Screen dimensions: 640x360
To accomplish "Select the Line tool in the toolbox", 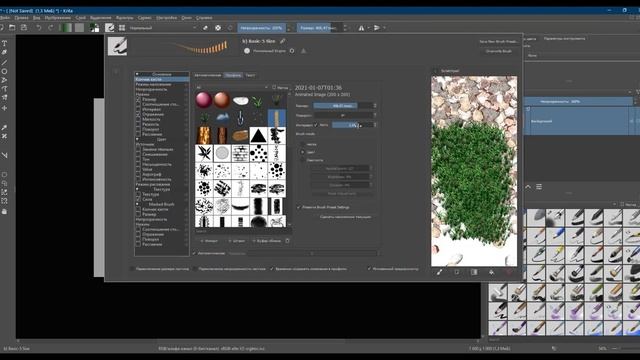I will click(4, 62).
